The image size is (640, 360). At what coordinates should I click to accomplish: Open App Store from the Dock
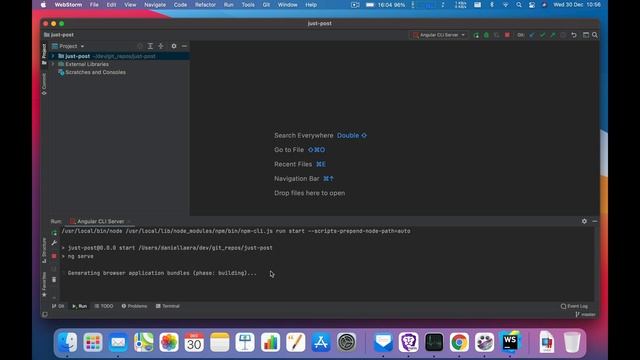click(321, 342)
